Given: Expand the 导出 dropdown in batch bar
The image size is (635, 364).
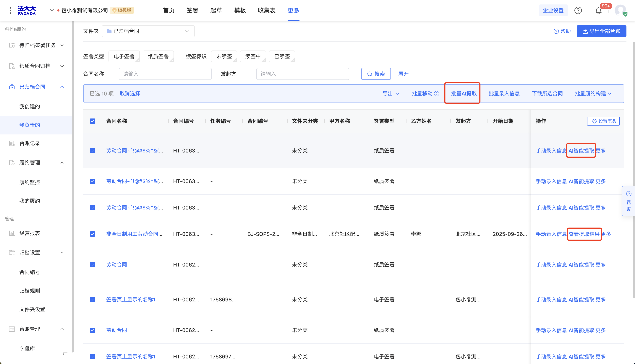Looking at the screenshot, I should click(391, 93).
